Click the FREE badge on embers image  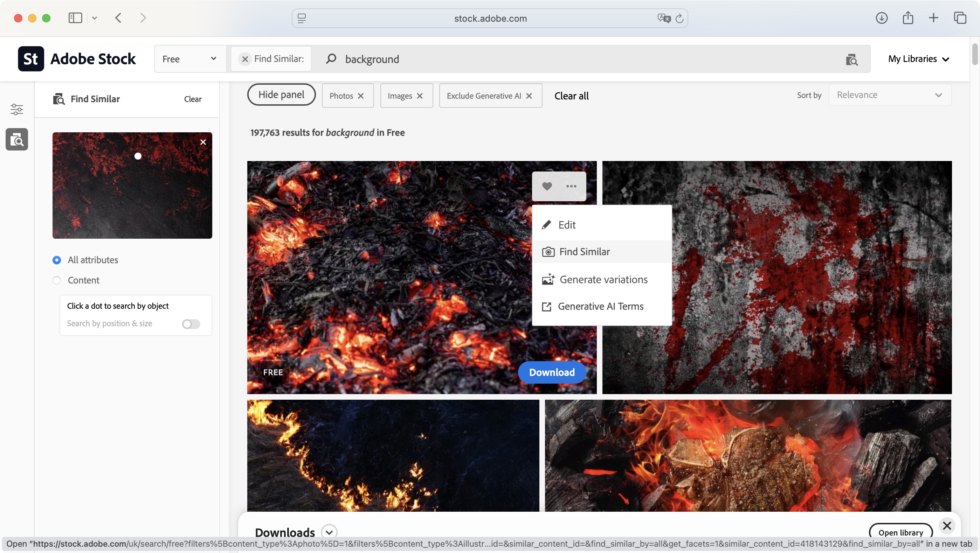pos(273,372)
